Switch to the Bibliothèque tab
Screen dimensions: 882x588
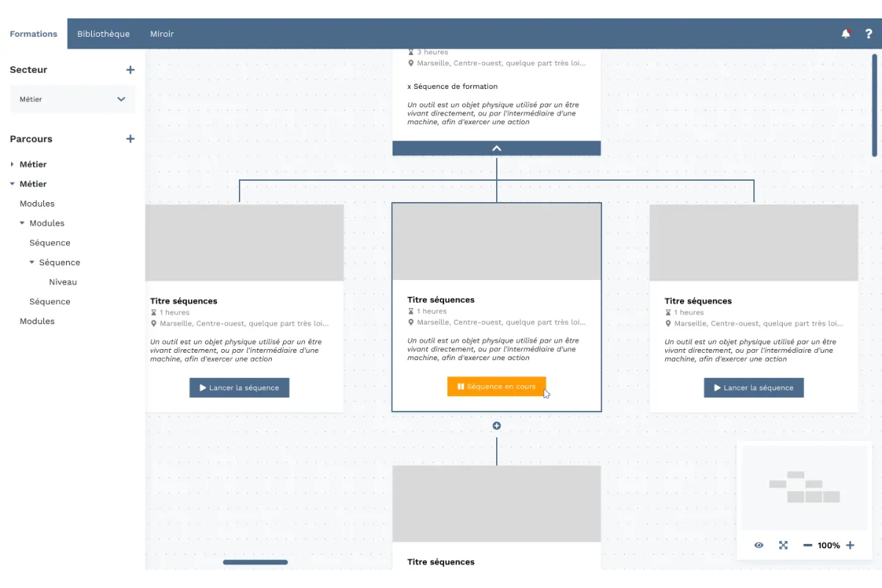click(x=103, y=33)
